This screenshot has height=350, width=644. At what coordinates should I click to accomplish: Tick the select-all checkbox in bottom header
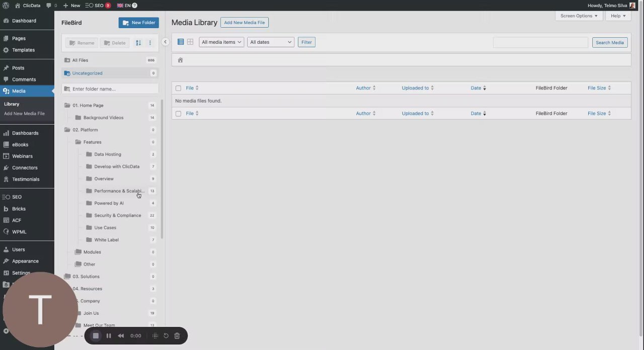178,114
